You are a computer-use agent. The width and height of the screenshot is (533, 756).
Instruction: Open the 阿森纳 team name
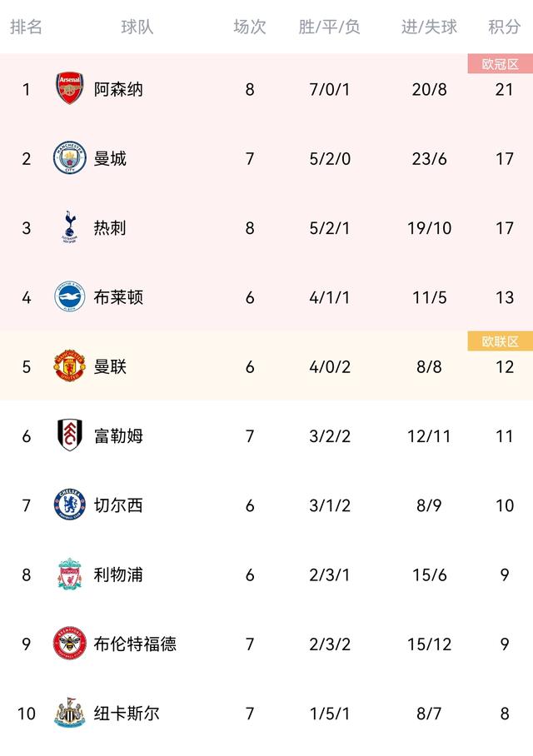[x=118, y=89]
